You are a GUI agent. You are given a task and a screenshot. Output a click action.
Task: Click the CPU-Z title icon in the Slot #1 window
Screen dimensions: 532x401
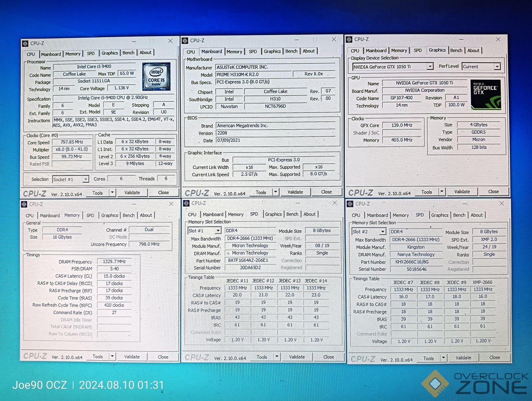(x=186, y=203)
